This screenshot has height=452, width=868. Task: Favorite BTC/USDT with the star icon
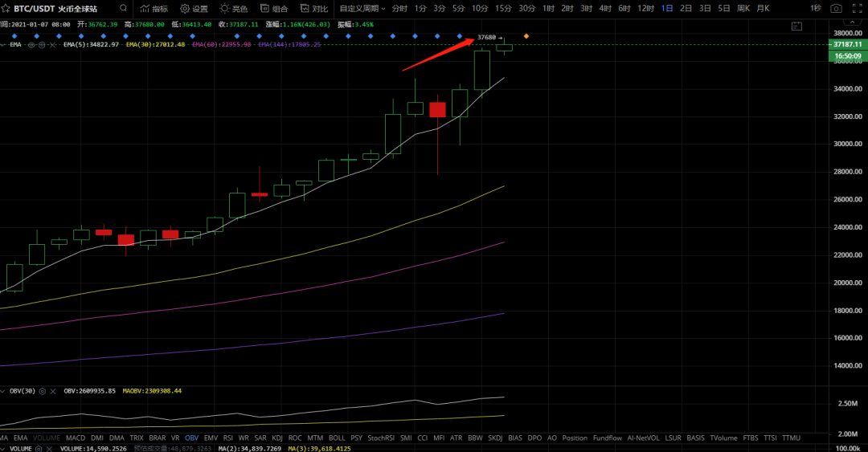pos(6,9)
